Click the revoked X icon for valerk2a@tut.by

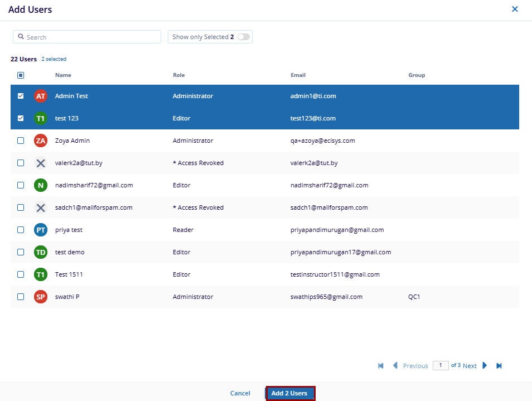pyautogui.click(x=40, y=163)
